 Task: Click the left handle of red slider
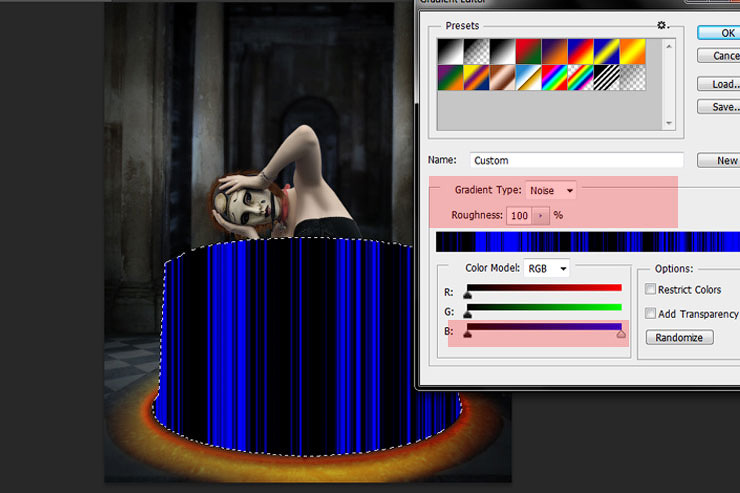467,296
